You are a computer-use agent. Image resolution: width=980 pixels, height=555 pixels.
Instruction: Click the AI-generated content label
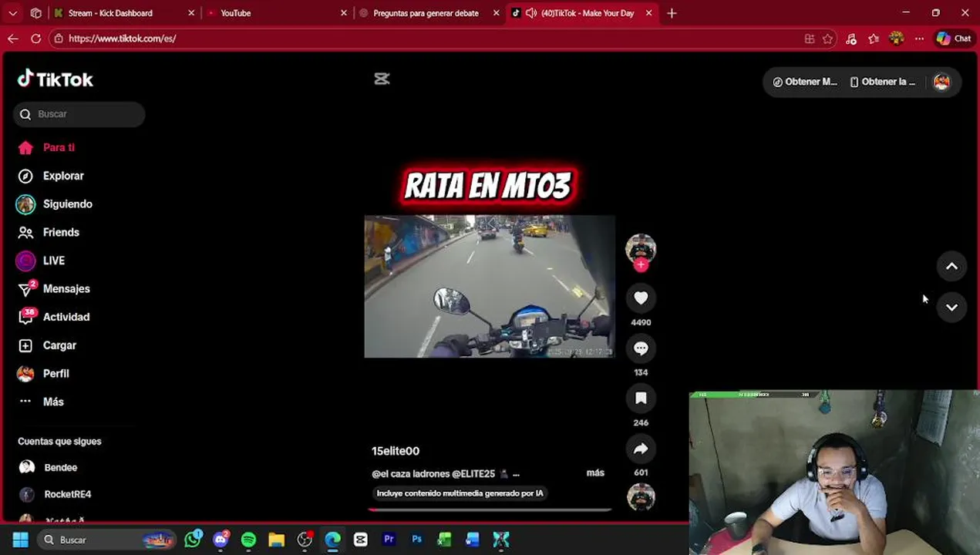460,493
